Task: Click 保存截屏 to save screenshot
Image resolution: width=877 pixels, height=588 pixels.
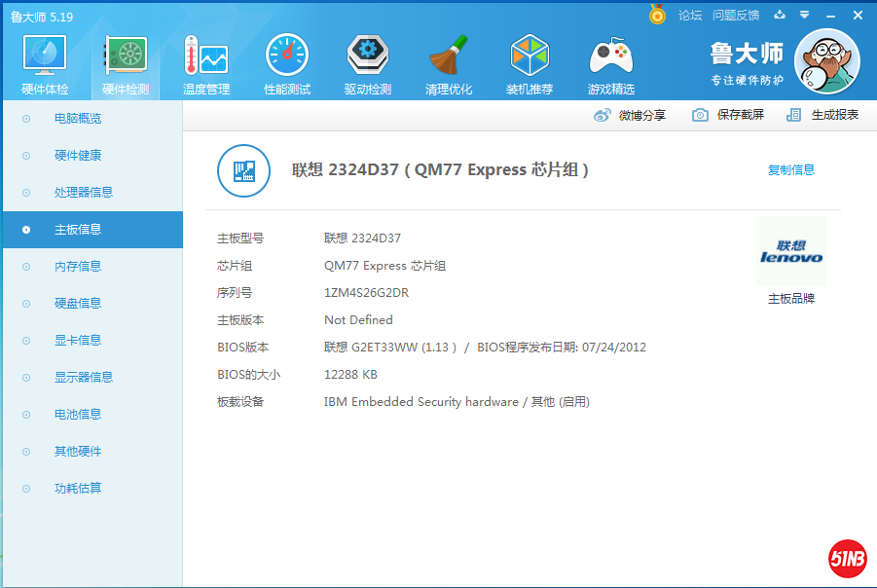Action: click(x=729, y=115)
